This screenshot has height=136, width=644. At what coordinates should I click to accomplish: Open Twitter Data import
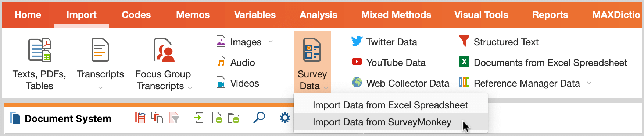pos(384,42)
